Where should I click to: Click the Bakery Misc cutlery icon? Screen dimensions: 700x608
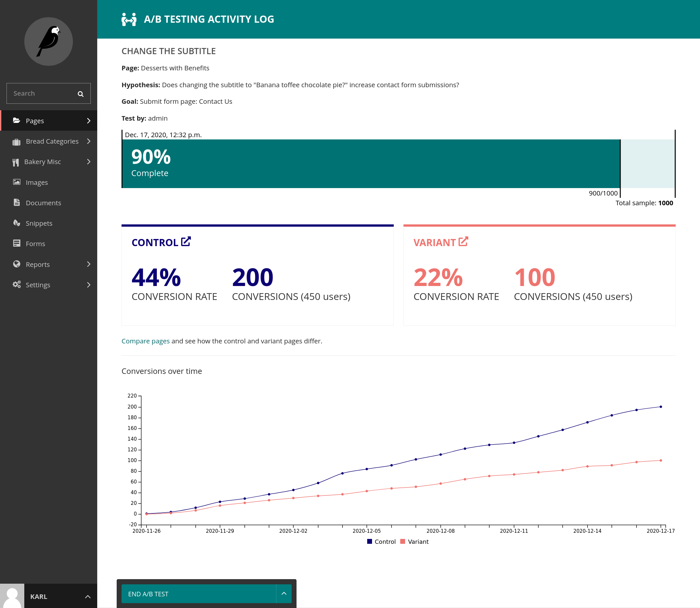coord(16,162)
